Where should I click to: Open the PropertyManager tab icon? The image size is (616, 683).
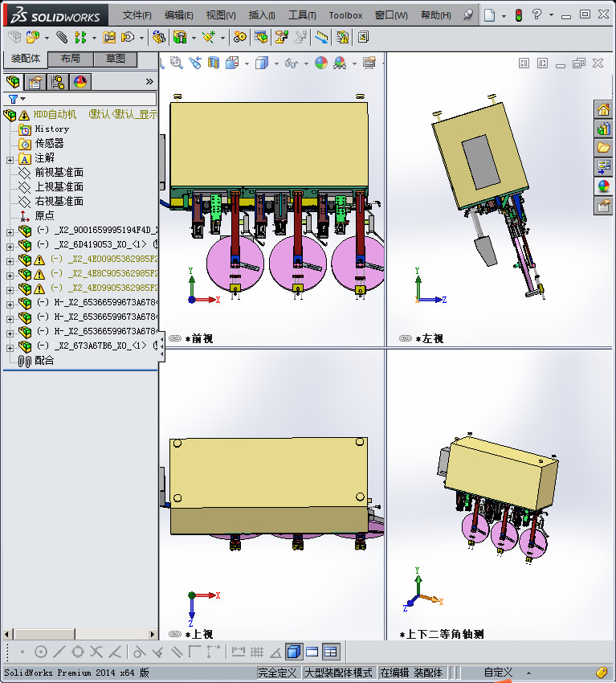(x=35, y=82)
